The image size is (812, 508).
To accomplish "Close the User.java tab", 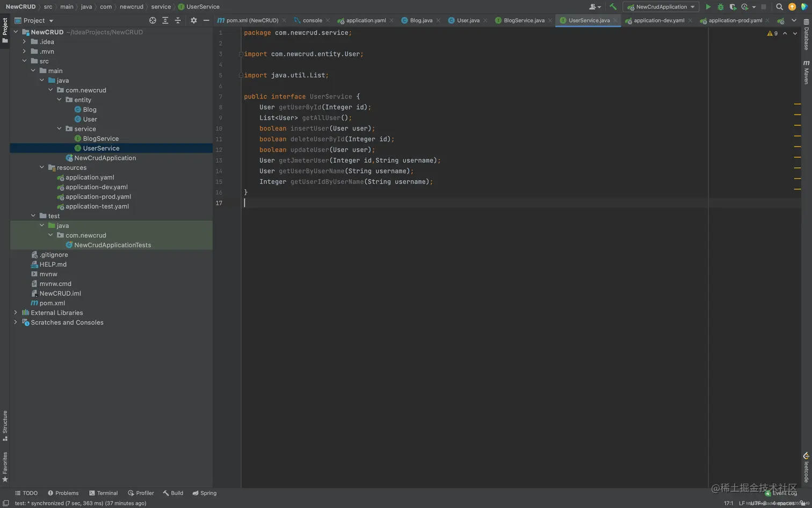I will (x=485, y=20).
